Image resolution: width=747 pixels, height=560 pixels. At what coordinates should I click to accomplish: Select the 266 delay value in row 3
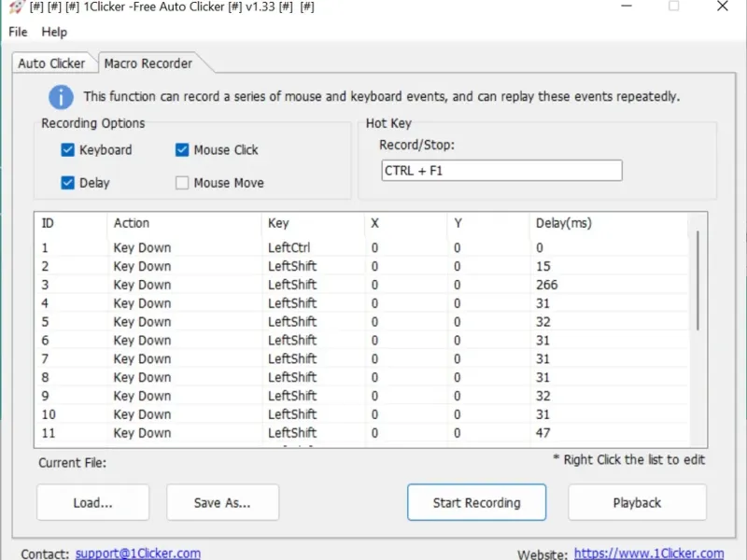(x=546, y=285)
